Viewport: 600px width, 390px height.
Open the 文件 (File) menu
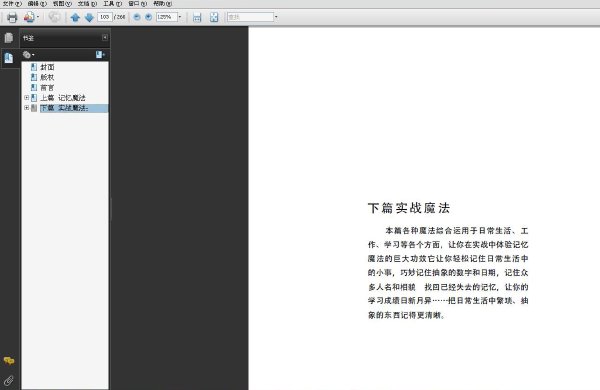coord(12,3)
